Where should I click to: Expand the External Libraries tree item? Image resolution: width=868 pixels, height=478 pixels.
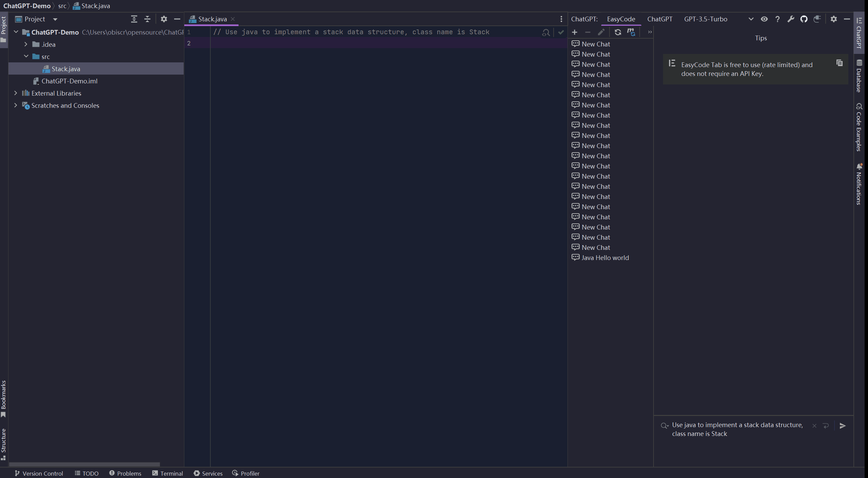pyautogui.click(x=15, y=93)
